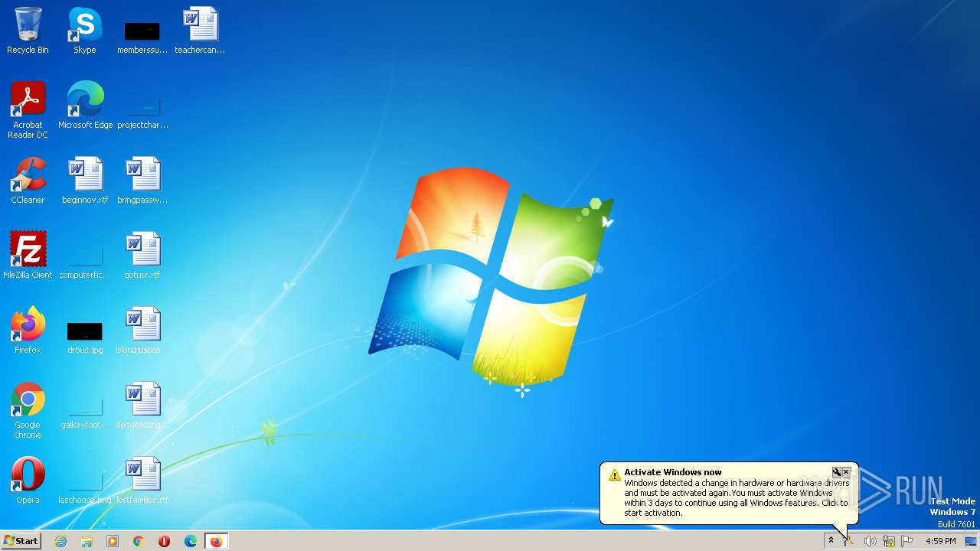Select the FileZilla Client shortcut
The height and width of the screenshot is (551, 980).
[x=28, y=256]
